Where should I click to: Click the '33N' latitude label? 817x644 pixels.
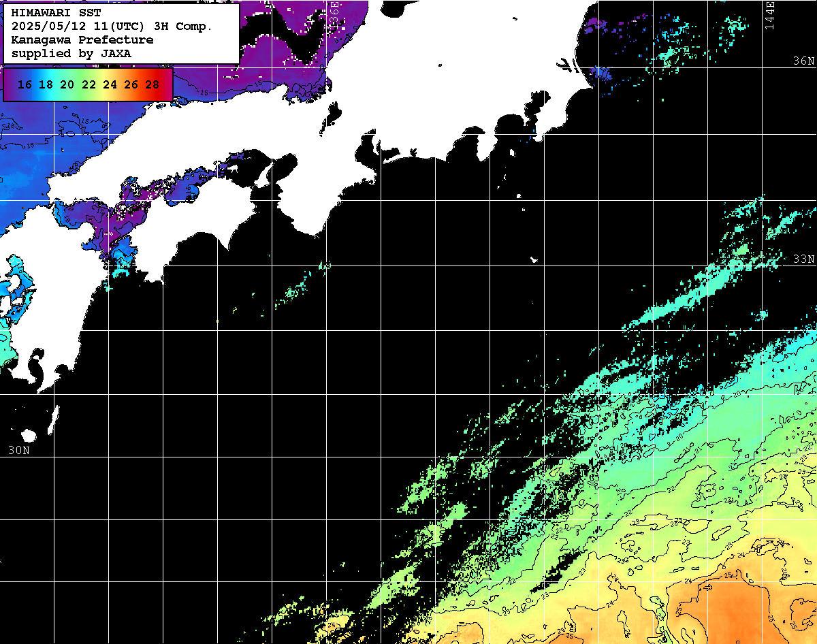[803, 259]
